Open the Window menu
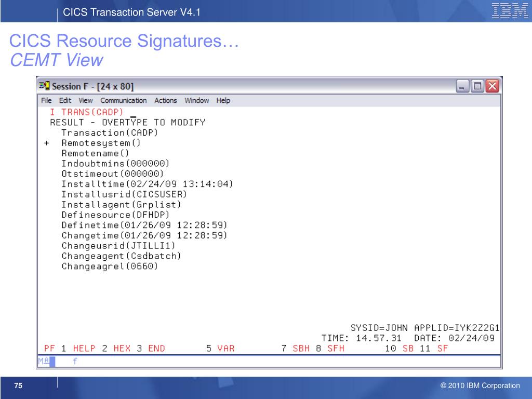 196,100
